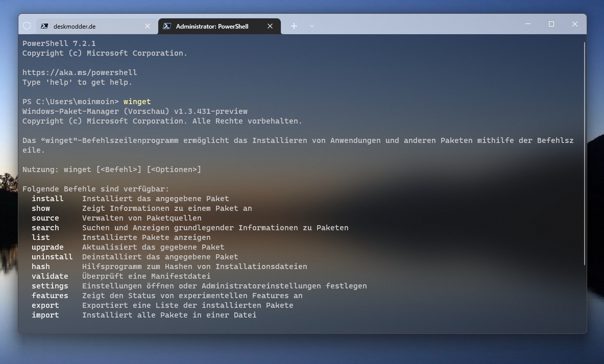This screenshot has height=364, width=604.
Task: Close the Administrator: PowerShell tab
Action: (270, 26)
